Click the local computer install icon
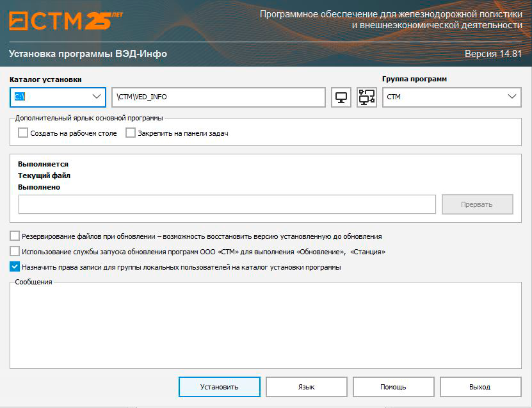 [x=341, y=97]
